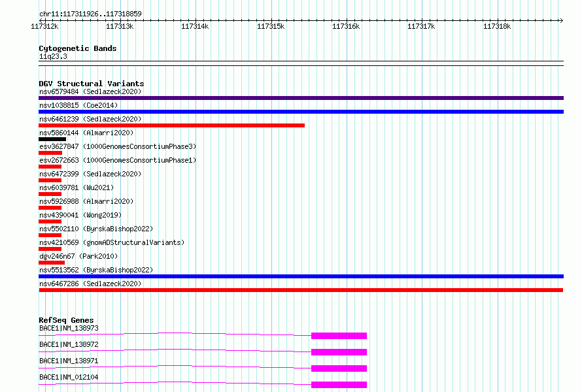The image size is (582, 392).
Task: Click the red bar under esv2672663
Action: click(50, 167)
